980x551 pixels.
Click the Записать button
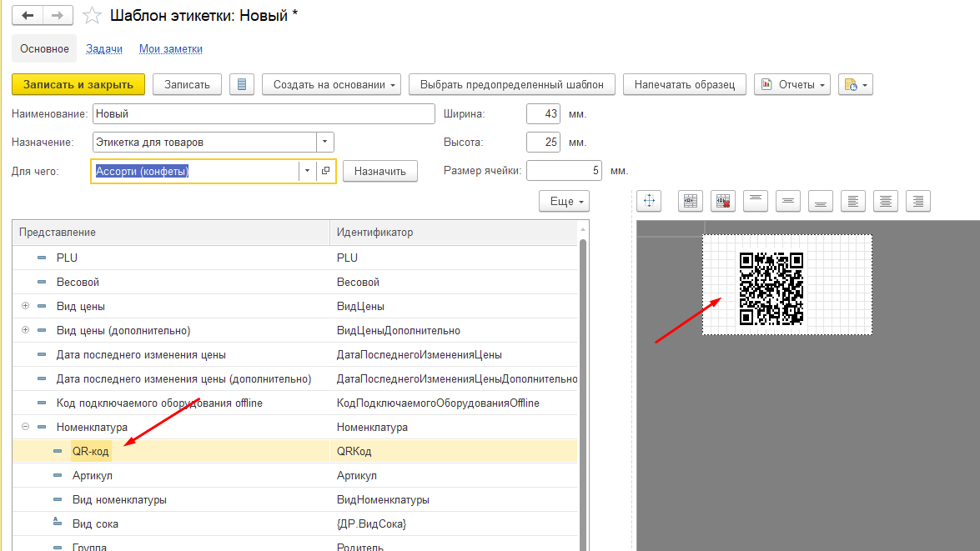point(187,84)
